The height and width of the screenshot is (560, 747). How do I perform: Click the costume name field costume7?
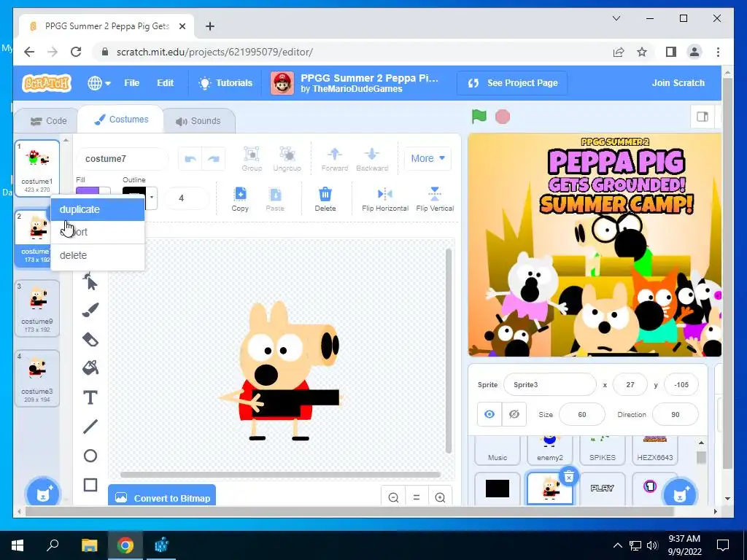coord(123,158)
